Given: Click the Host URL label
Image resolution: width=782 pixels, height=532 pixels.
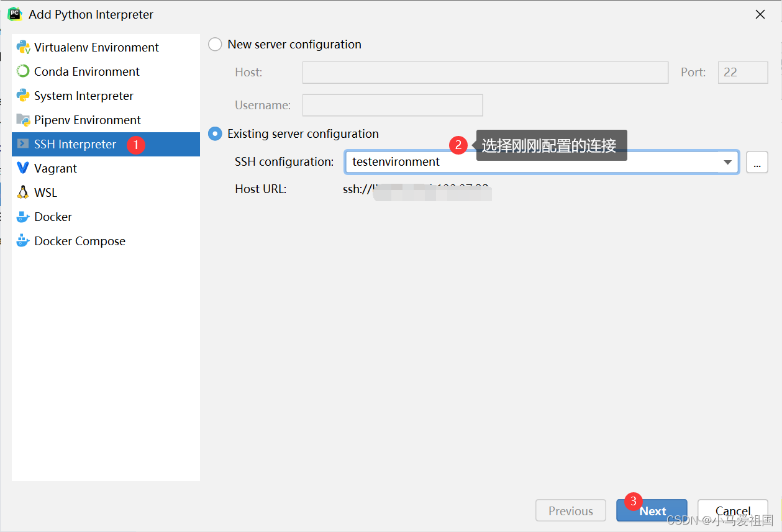Looking at the screenshot, I should pos(261,189).
